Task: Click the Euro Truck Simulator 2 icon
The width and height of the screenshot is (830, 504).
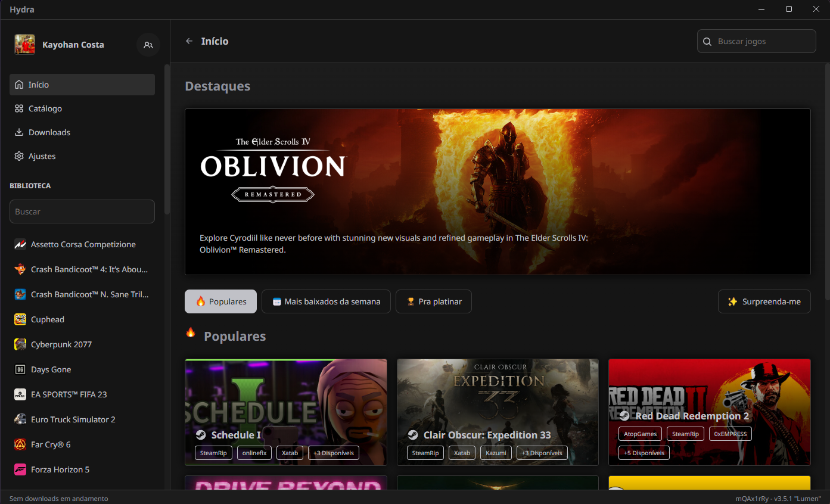Action: tap(20, 419)
